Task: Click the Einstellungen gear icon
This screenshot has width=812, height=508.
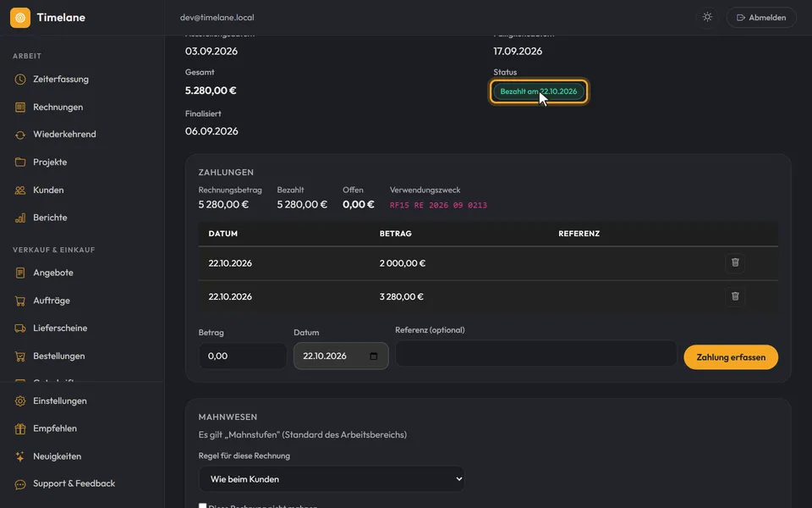Action: point(20,400)
